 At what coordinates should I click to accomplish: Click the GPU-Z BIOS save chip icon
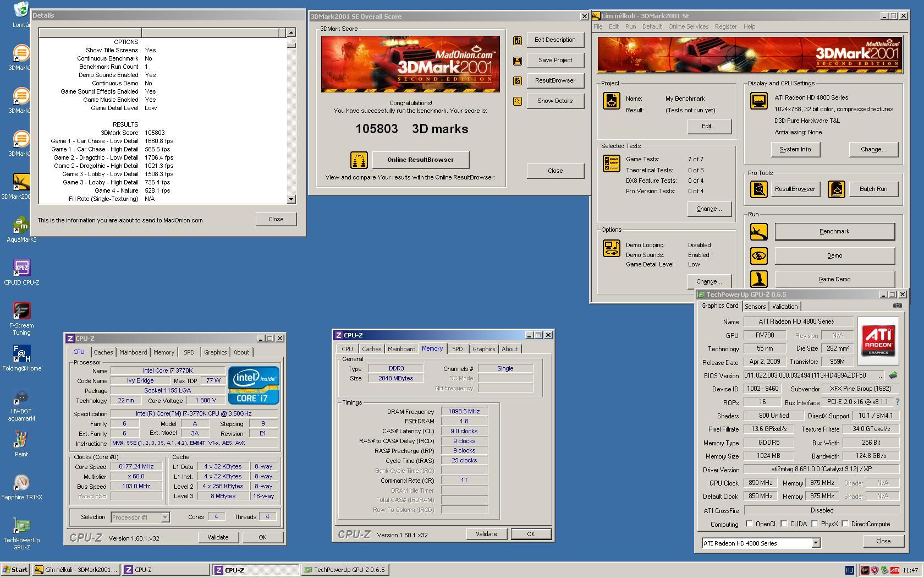(x=893, y=375)
